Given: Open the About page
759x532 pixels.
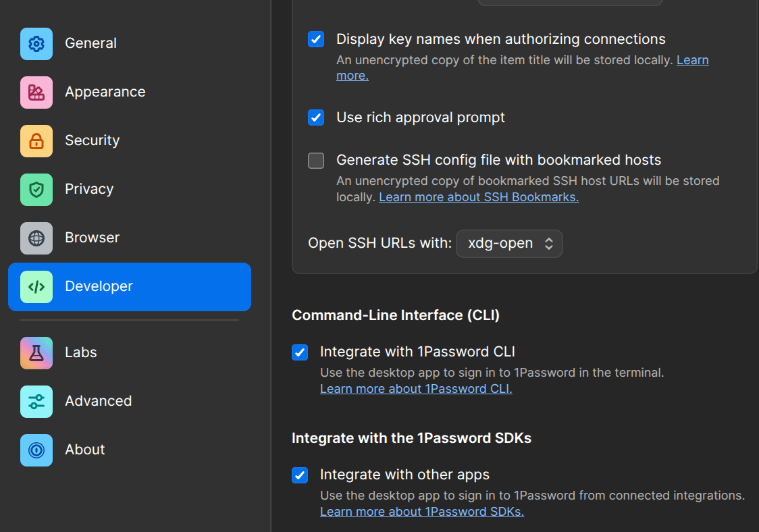Looking at the screenshot, I should pos(130,450).
